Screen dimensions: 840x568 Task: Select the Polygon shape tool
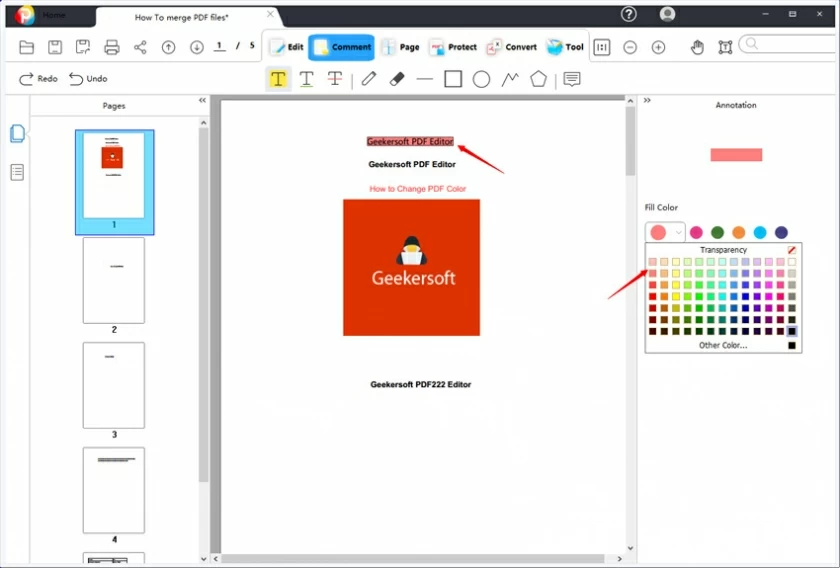point(538,79)
